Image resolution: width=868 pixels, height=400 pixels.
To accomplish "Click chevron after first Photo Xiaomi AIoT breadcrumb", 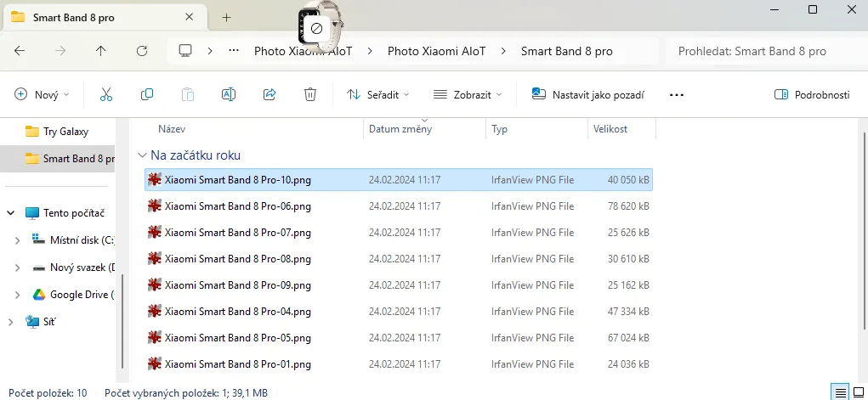I will [369, 51].
